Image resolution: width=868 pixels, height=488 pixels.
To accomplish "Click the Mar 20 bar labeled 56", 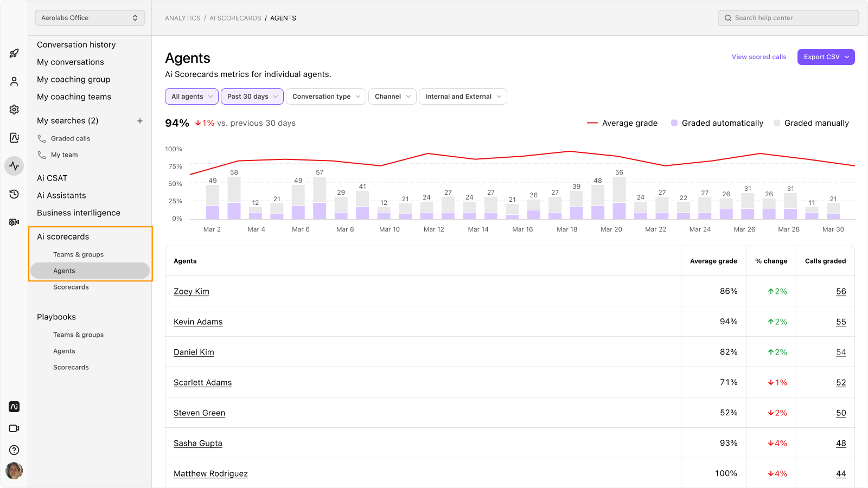I will 619,198.
